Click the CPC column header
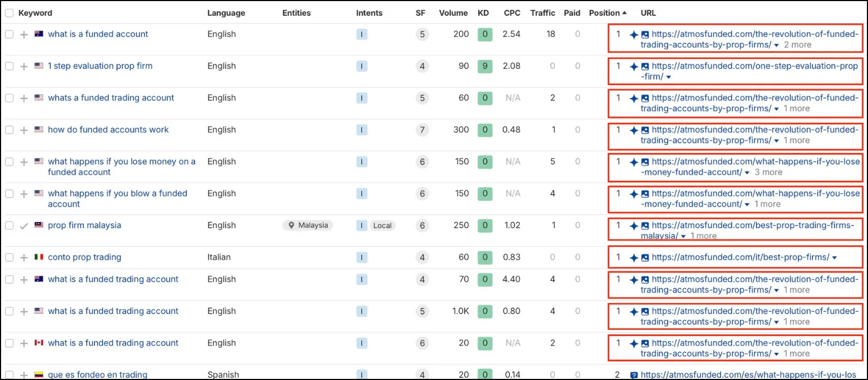 click(512, 13)
